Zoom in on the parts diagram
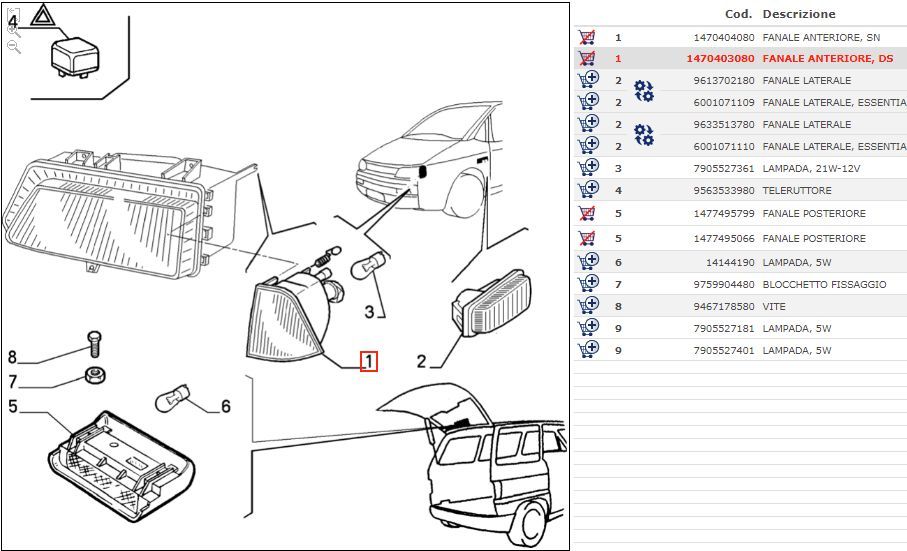Screen dimensions: 907x551 point(14,31)
